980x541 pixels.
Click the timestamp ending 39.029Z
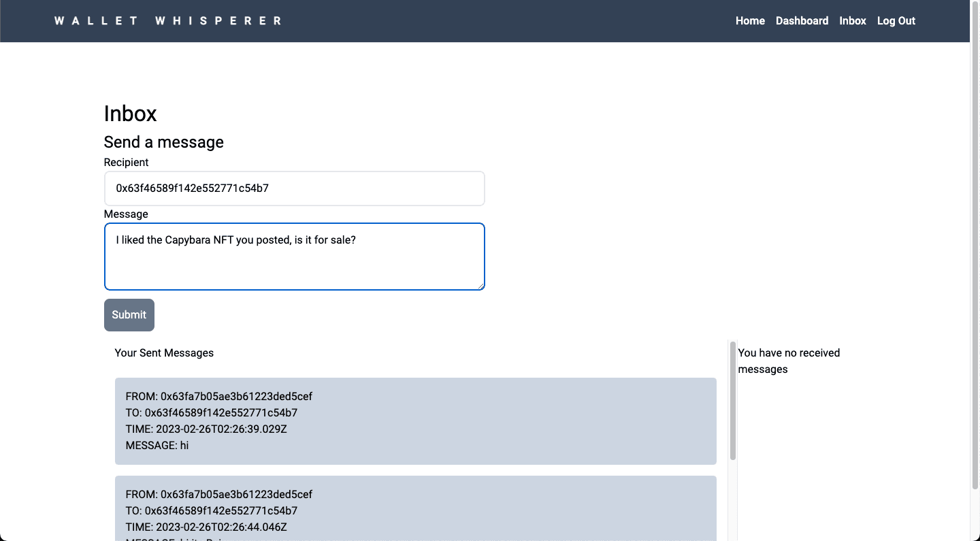(206, 429)
